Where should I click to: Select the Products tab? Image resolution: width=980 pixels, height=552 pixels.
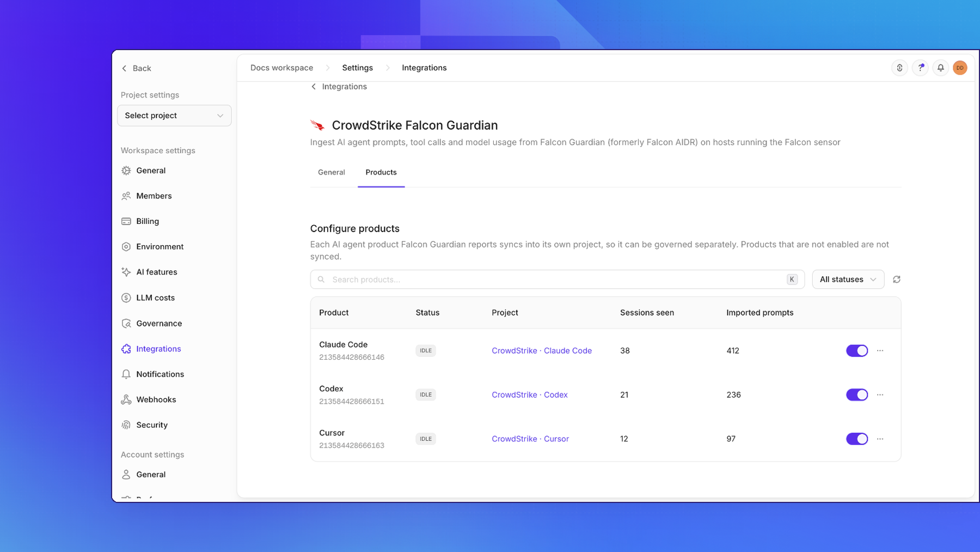pyautogui.click(x=381, y=172)
